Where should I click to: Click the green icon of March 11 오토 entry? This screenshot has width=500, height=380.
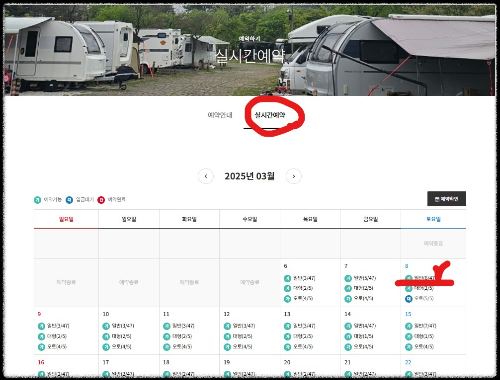click(167, 347)
